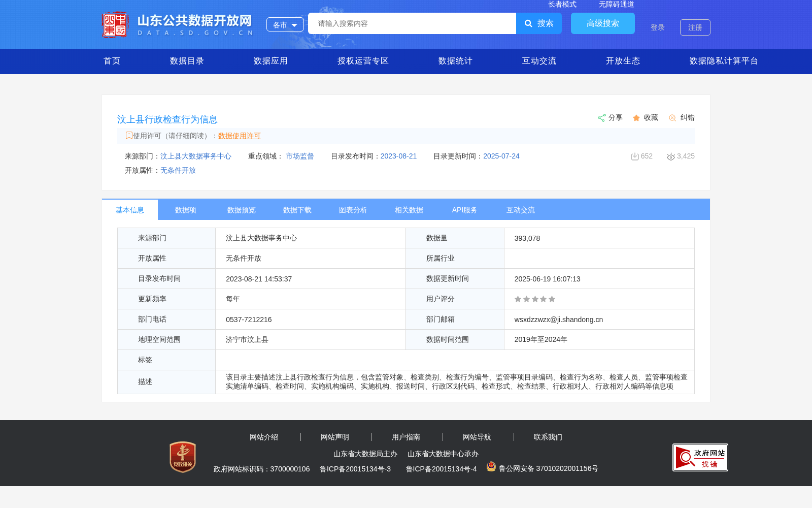The image size is (812, 508).
Task: Open 联系我们 footer link
Action: point(548,437)
